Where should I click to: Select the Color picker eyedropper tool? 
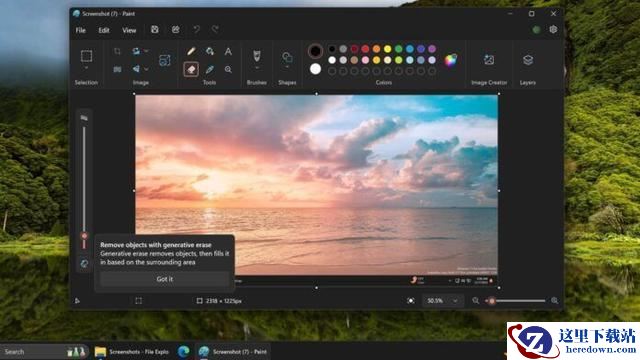click(x=210, y=69)
